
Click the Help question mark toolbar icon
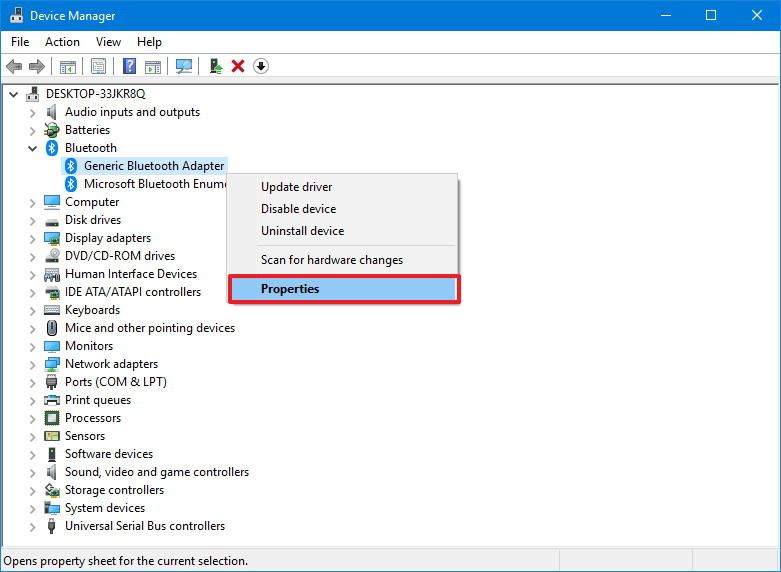(x=129, y=66)
